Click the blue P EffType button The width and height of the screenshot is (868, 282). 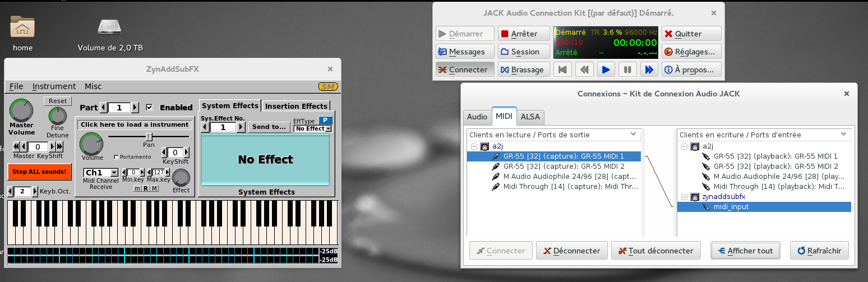tap(325, 120)
